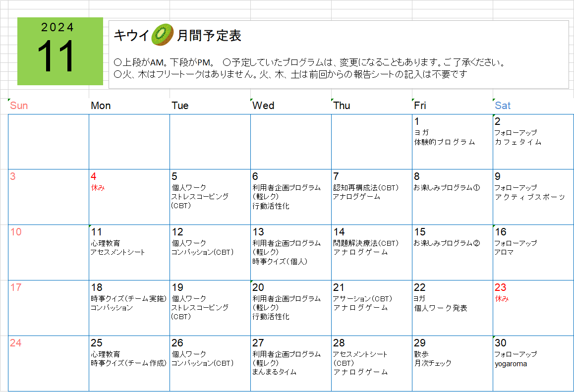This screenshot has height=392, width=574.
Task: Select the Wed column header
Action: click(x=263, y=106)
